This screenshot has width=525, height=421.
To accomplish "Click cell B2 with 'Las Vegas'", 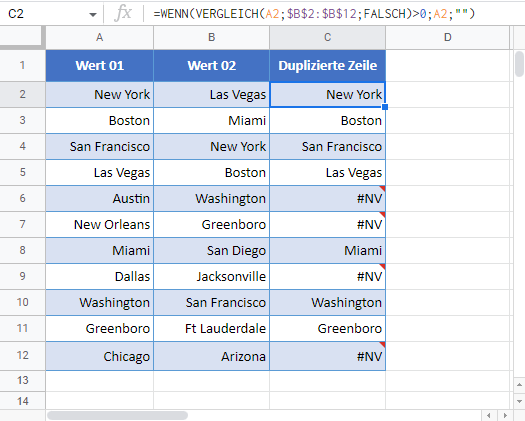I will tap(211, 94).
